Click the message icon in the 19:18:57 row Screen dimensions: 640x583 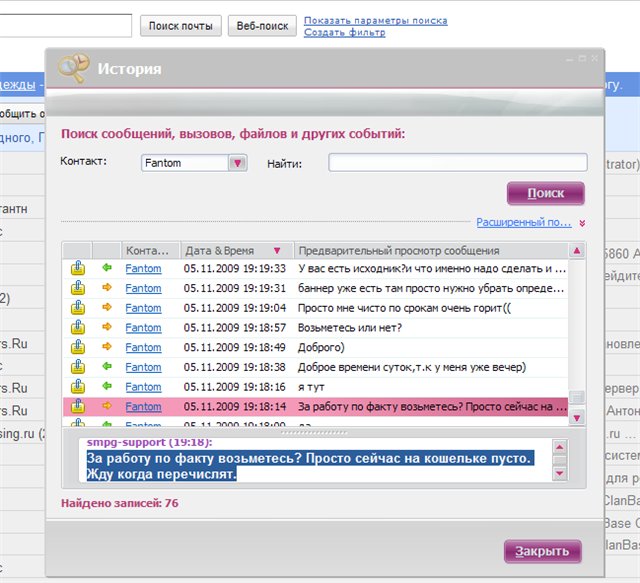(x=77, y=327)
